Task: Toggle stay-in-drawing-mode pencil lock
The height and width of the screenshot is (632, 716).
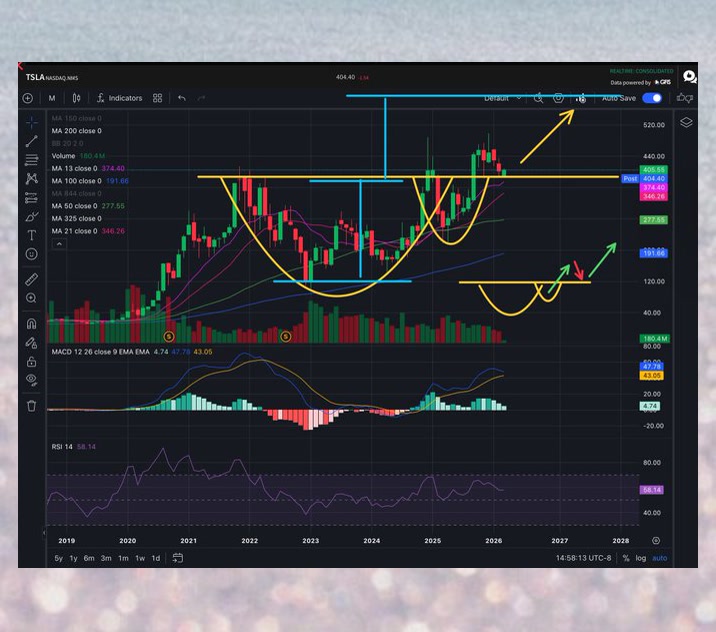Action: point(32,342)
